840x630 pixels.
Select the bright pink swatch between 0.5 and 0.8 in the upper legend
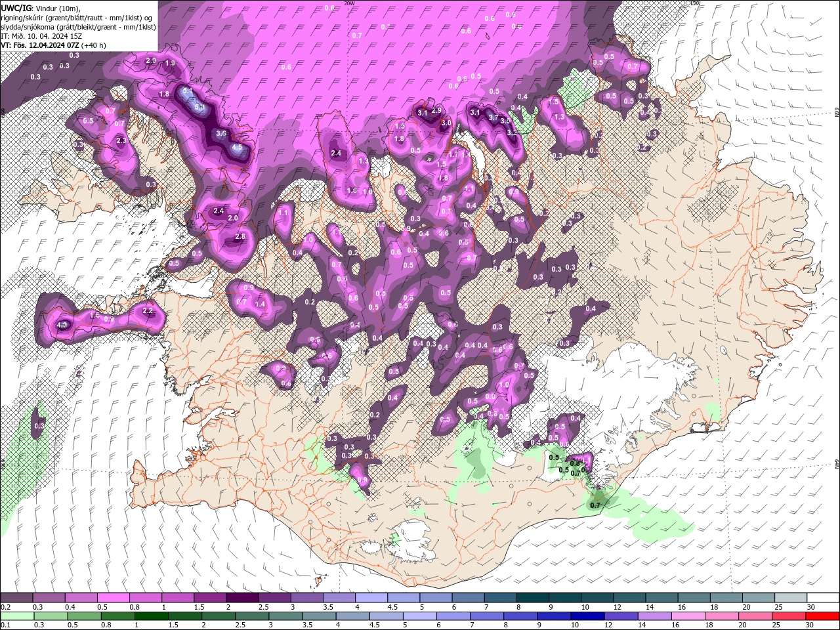(x=113, y=598)
